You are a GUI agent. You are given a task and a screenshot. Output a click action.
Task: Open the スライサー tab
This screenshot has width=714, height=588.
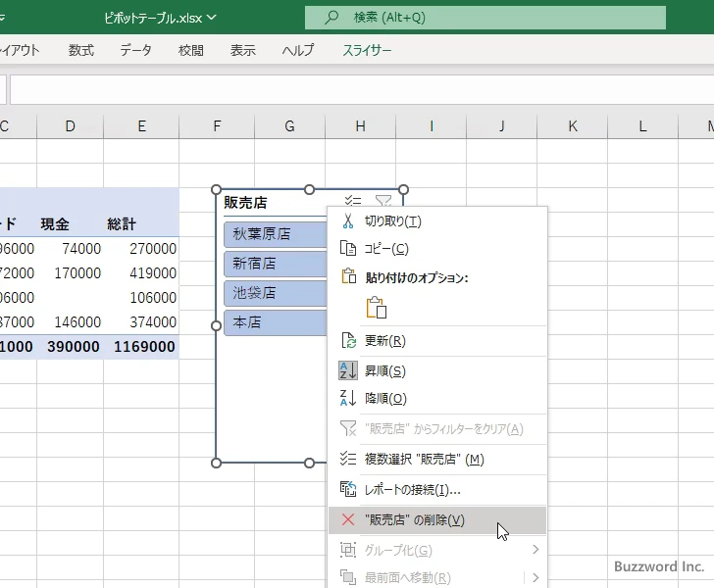point(367,50)
